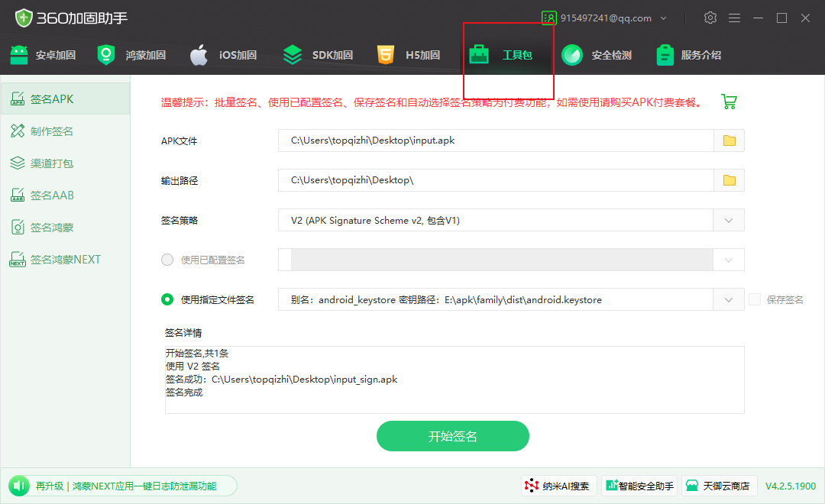Viewport: 825px width, 504px height.
Task: Select 制作签名 in the sidebar
Action: pos(65,131)
